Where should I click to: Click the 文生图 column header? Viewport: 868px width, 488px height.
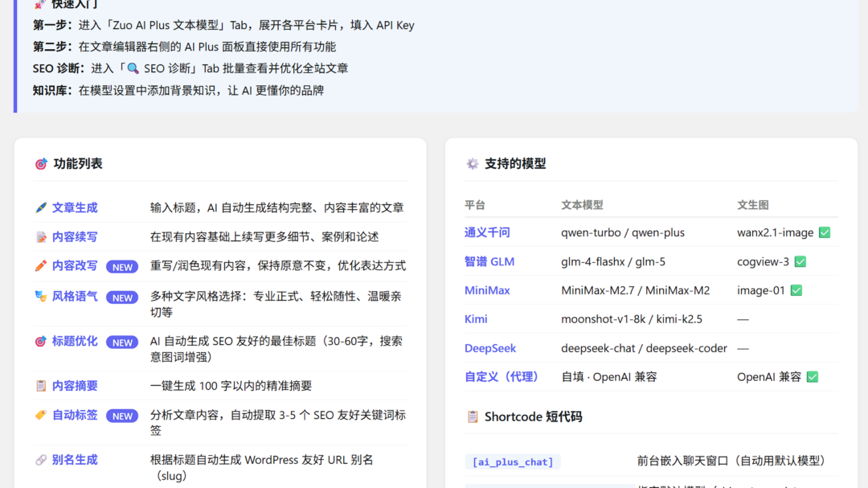pos(753,205)
